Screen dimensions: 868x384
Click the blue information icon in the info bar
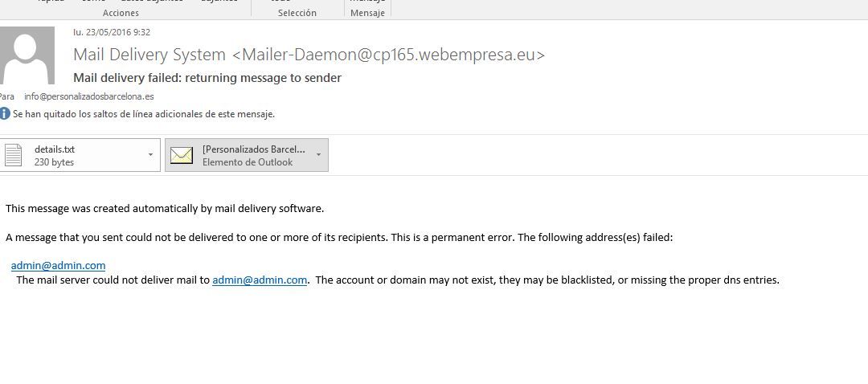pos(5,114)
